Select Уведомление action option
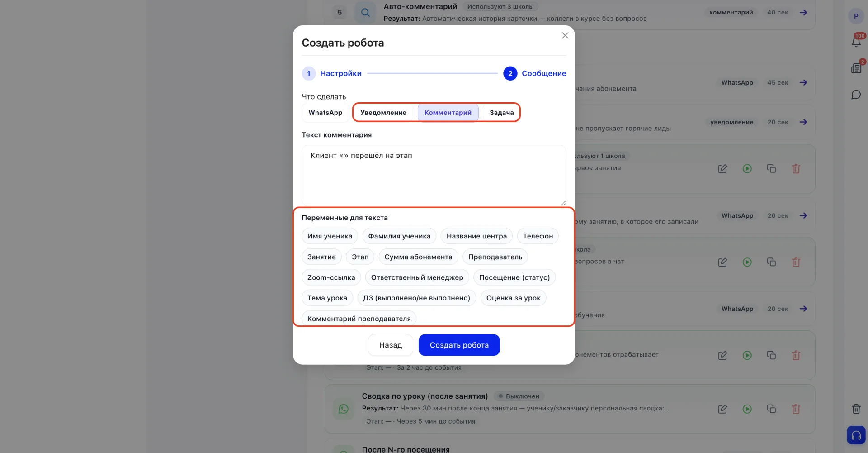The image size is (868, 453). pos(383,113)
